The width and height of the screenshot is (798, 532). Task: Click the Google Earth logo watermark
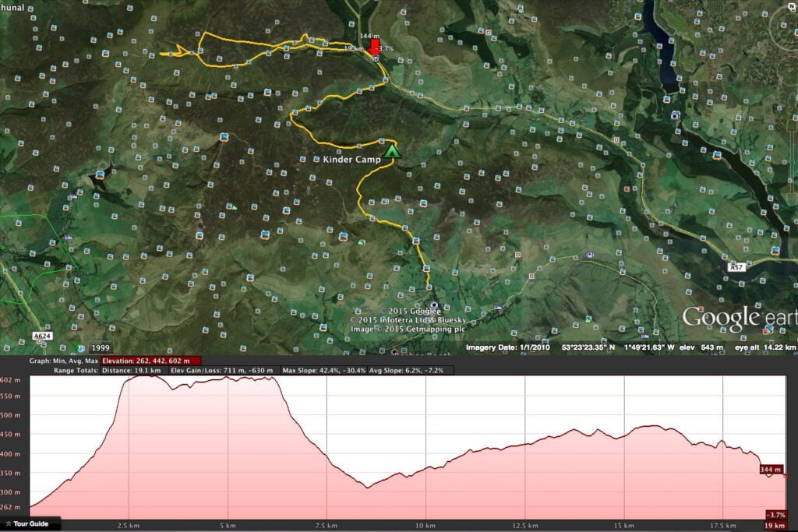point(739,318)
